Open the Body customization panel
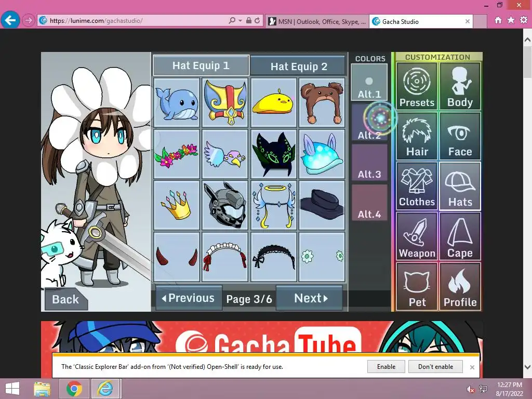The image size is (532, 399). [460, 87]
